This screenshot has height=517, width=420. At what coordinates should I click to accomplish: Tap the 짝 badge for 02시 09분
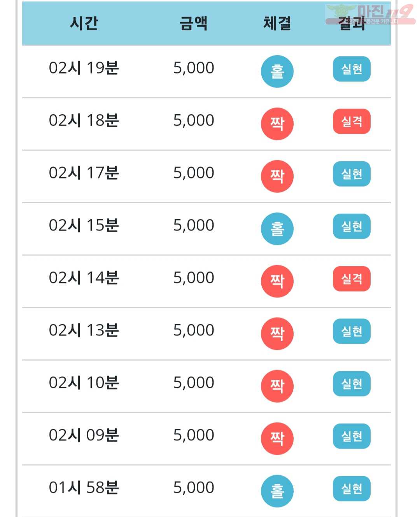(x=277, y=438)
